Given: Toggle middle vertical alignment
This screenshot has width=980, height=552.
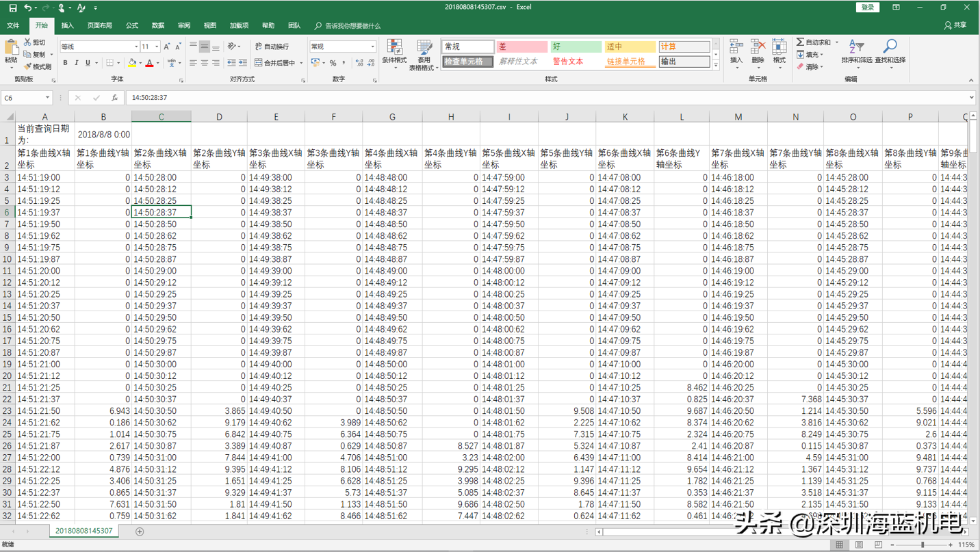Looking at the screenshot, I should pos(204,47).
